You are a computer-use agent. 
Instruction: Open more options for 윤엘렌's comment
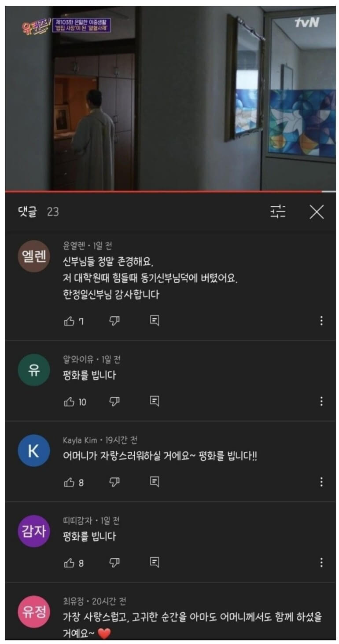coord(321,321)
